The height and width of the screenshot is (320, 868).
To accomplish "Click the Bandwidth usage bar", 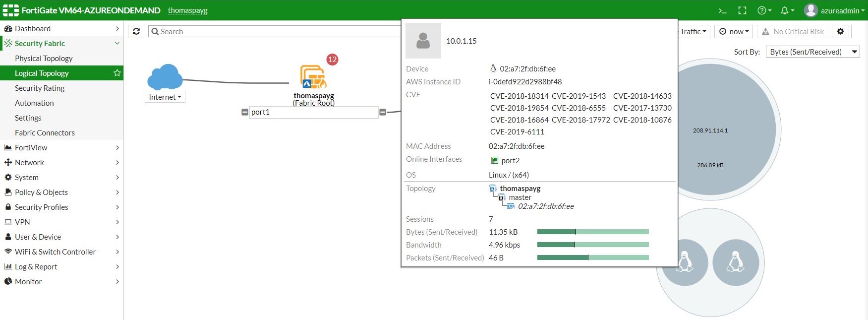I will (593, 245).
